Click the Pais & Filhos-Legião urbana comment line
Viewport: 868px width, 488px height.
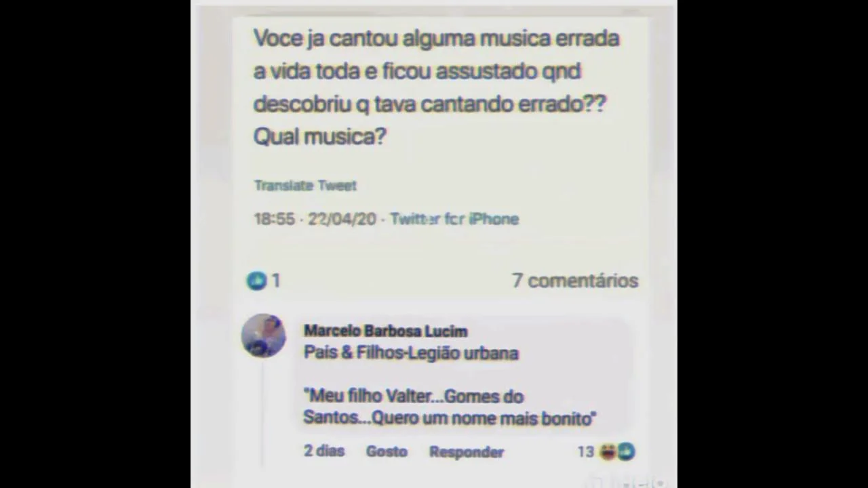click(411, 353)
